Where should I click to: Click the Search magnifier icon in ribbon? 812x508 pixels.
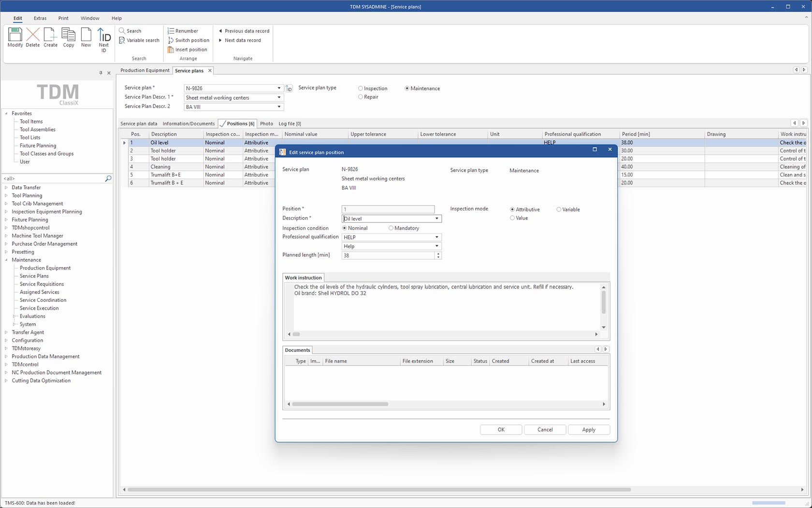point(122,31)
